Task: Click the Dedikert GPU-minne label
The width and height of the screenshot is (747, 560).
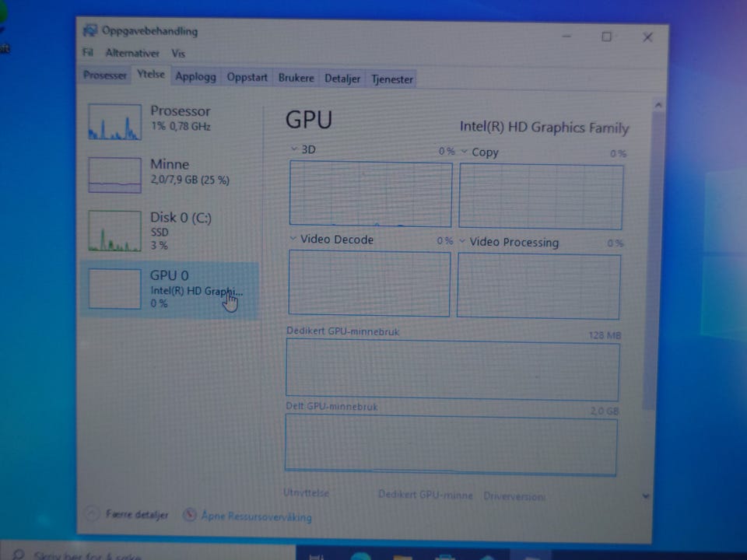Action: coord(426,495)
